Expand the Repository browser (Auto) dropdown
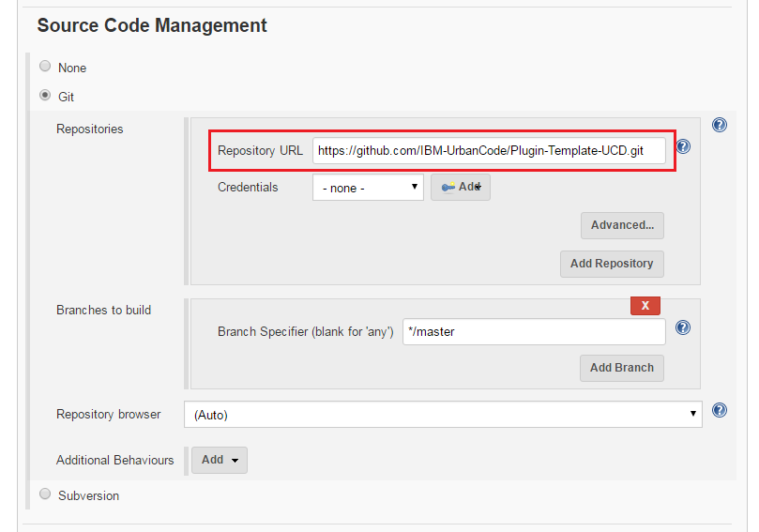759x532 pixels. (x=446, y=414)
